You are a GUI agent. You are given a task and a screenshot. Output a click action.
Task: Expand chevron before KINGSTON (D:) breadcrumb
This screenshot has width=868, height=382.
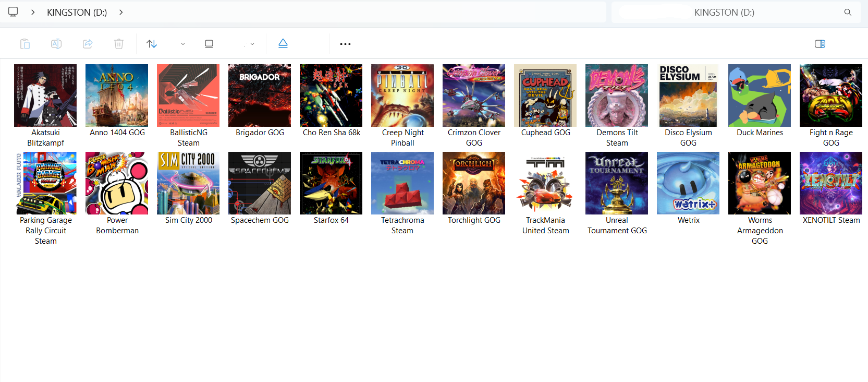pos(33,12)
